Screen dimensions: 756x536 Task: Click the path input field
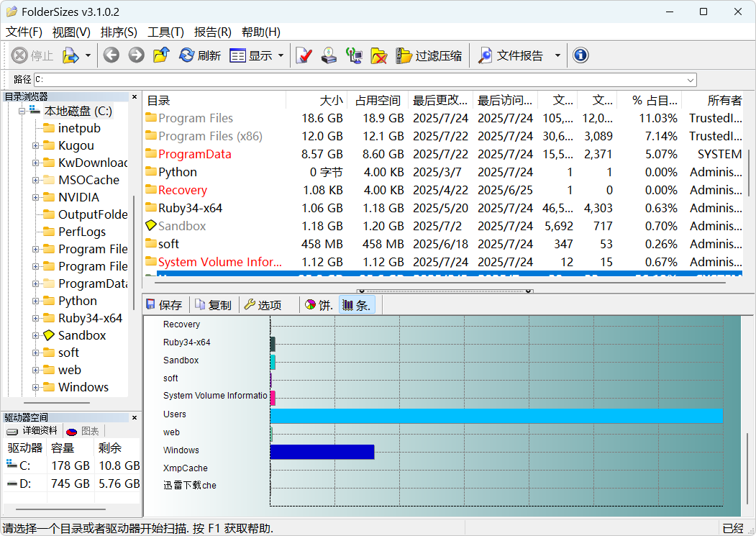pos(360,80)
